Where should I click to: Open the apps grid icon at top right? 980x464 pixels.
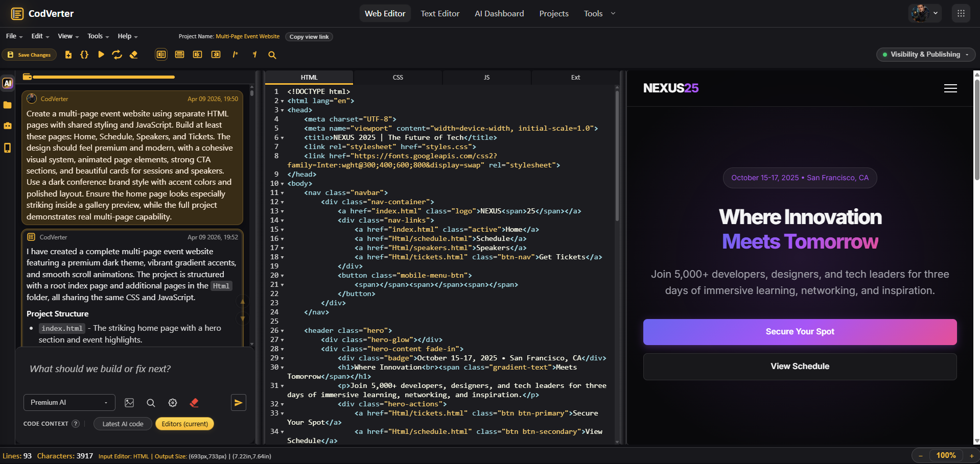click(961, 13)
